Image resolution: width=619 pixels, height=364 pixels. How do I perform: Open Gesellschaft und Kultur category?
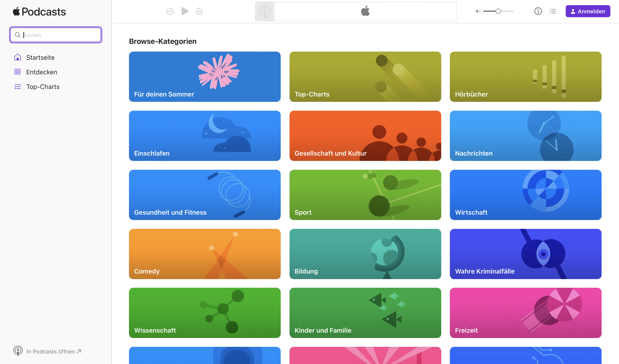pyautogui.click(x=365, y=136)
